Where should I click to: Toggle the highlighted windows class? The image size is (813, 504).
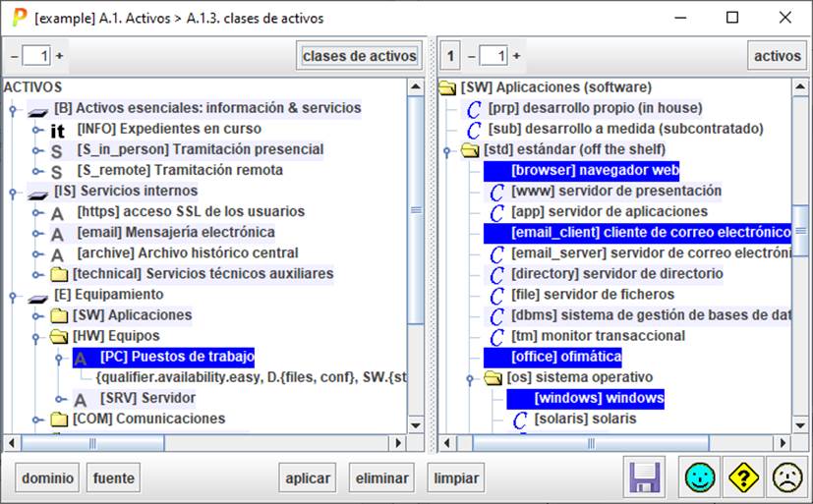tap(585, 399)
